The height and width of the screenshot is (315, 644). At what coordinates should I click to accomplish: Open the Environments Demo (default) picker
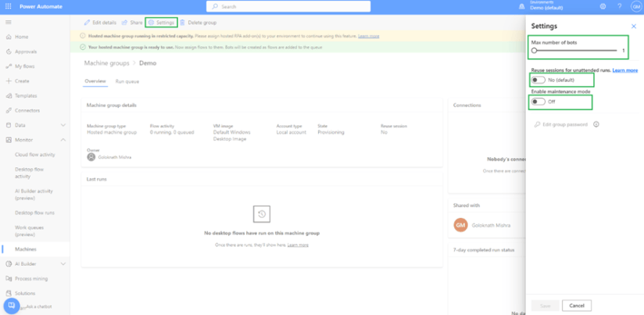[546, 5]
